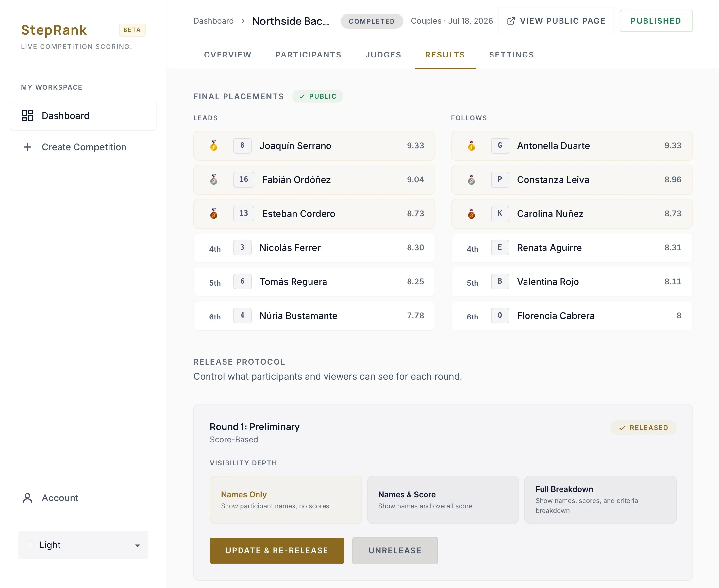719x588 pixels.
Task: Click bib letter P badge for Constanza Leiva
Action: pos(500,180)
